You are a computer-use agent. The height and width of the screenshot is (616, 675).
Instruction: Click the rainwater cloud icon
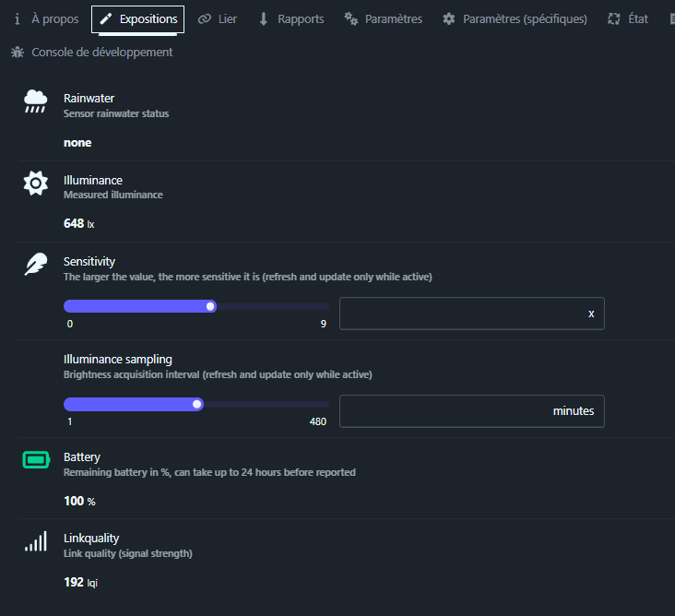tap(35, 101)
